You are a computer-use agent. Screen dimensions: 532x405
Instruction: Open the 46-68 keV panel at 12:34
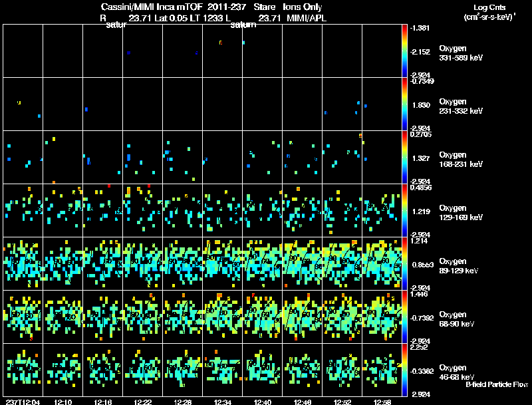pyautogui.click(x=223, y=370)
